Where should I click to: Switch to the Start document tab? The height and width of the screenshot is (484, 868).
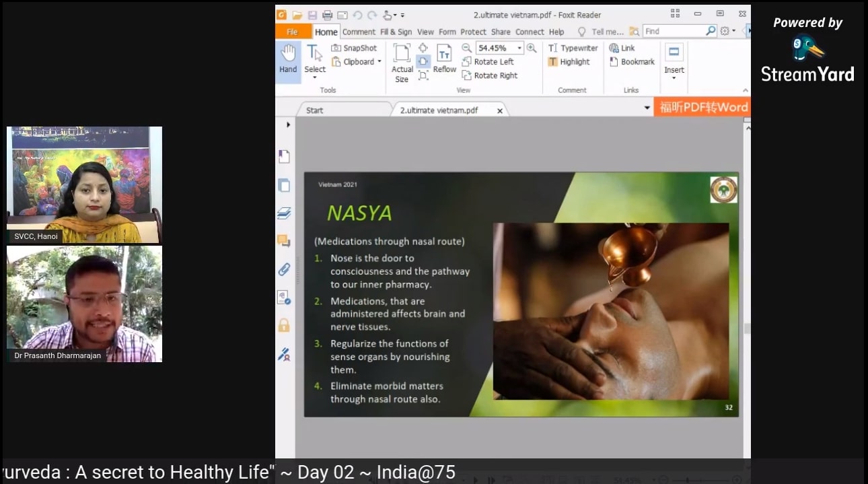click(x=314, y=110)
